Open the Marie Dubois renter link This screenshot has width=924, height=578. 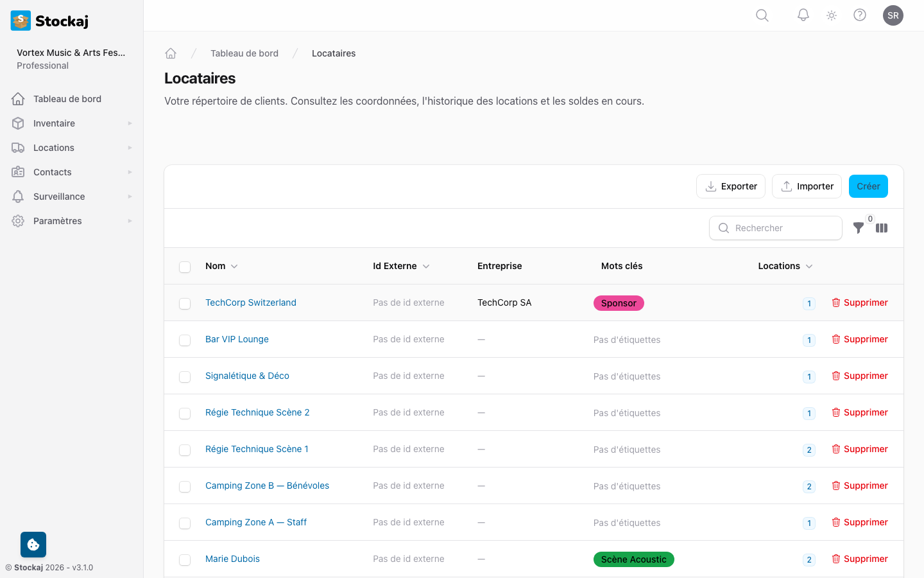click(x=232, y=559)
